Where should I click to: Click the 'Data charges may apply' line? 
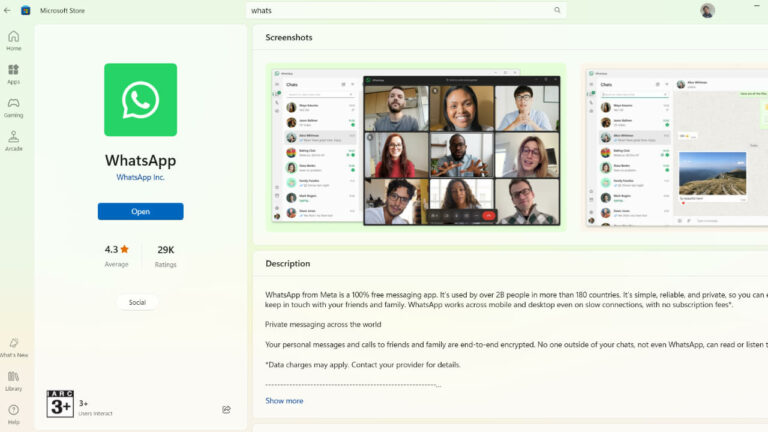(362, 364)
